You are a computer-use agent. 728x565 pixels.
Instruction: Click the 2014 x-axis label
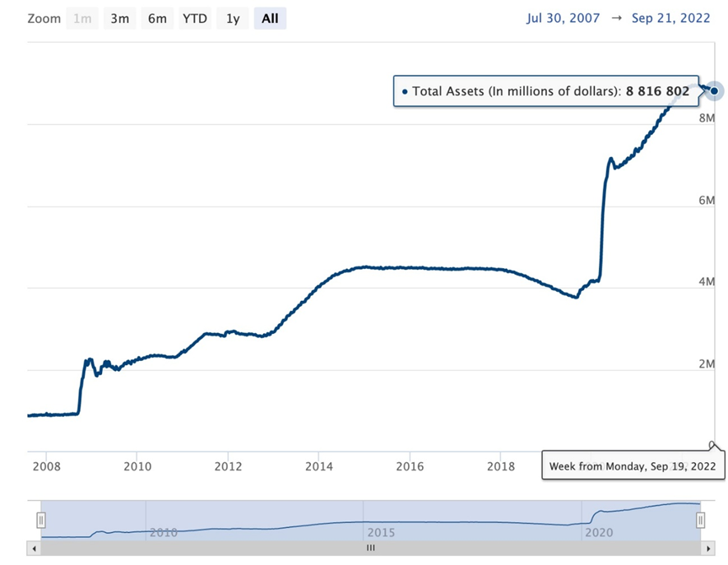pyautogui.click(x=318, y=466)
